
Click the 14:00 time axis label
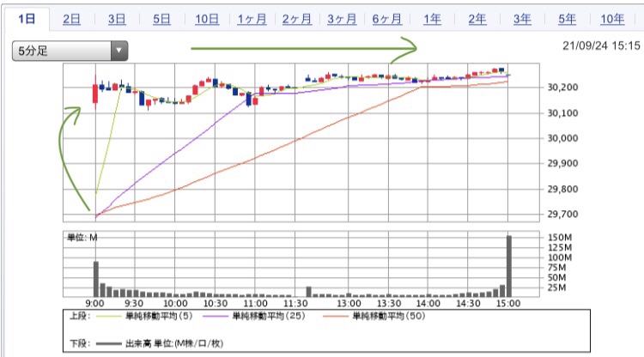click(428, 304)
